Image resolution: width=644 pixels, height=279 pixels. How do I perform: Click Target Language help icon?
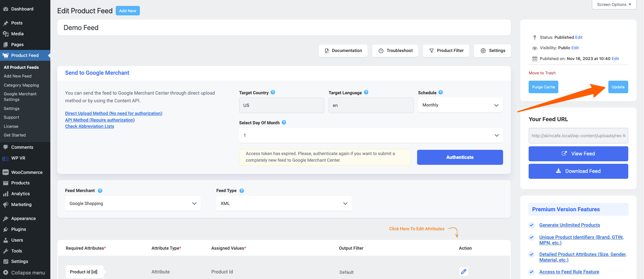click(366, 93)
